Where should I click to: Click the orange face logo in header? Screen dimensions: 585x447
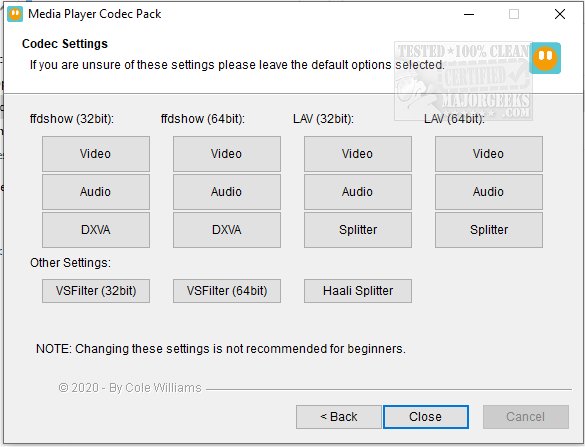(545, 58)
